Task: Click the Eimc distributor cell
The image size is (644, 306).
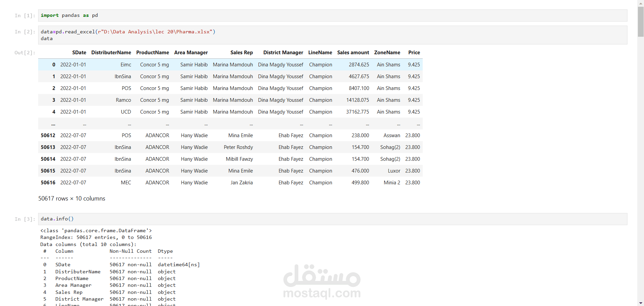Action: 126,65
